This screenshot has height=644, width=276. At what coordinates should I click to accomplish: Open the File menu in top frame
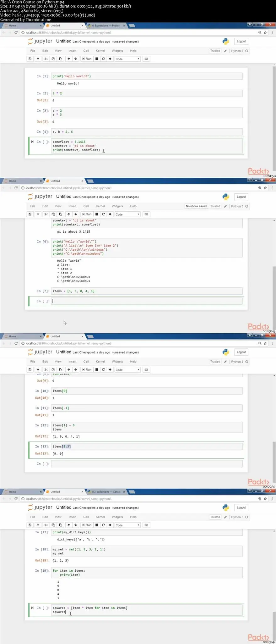33,51
